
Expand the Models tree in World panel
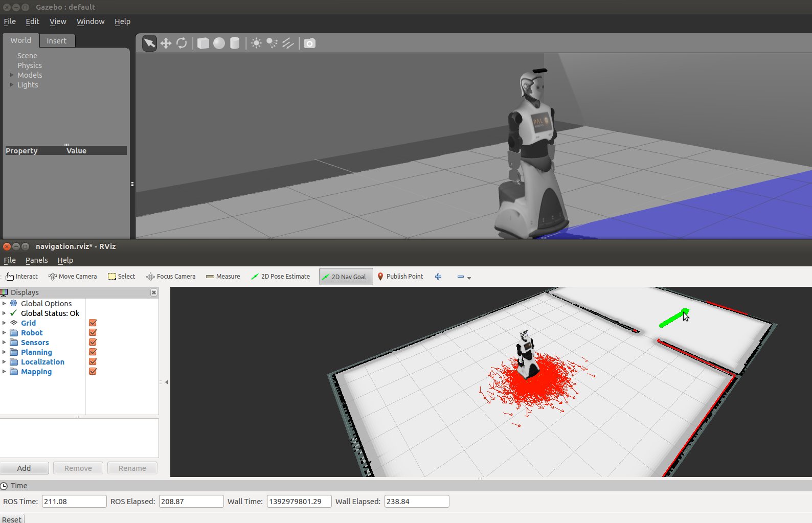point(12,75)
